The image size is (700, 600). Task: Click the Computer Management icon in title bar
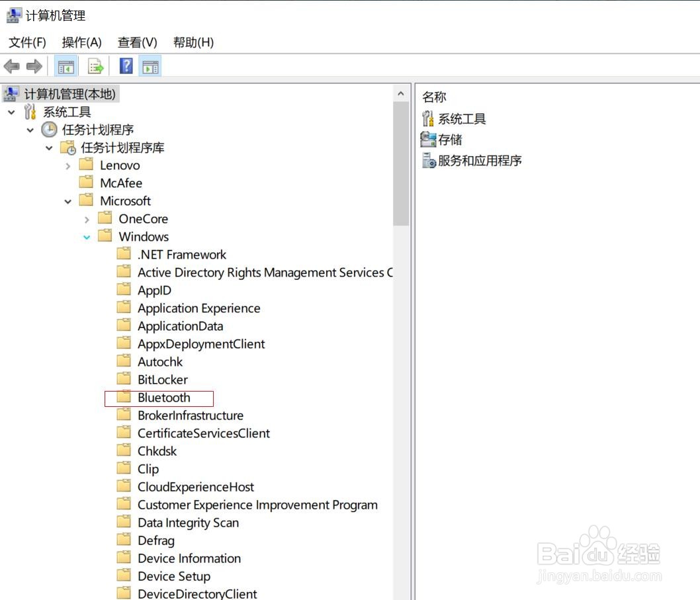[13, 15]
